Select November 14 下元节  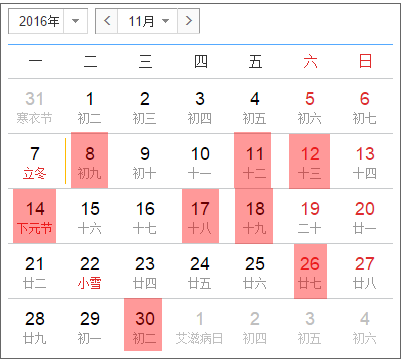[34, 216]
